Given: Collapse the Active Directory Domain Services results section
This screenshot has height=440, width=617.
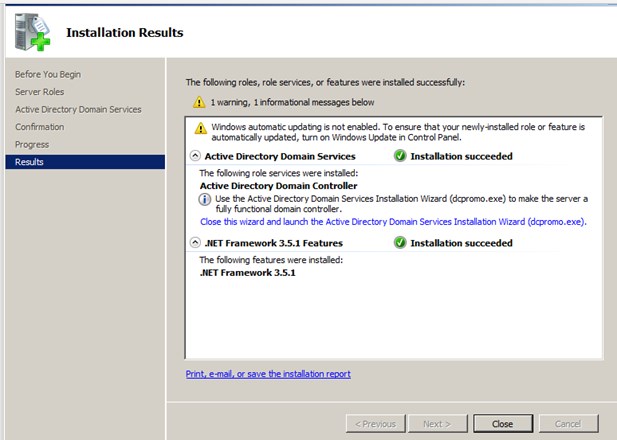Looking at the screenshot, I should [x=195, y=156].
